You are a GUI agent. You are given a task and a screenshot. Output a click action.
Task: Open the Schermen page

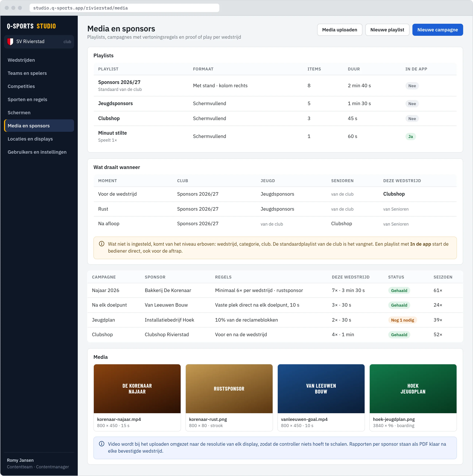[39, 113]
